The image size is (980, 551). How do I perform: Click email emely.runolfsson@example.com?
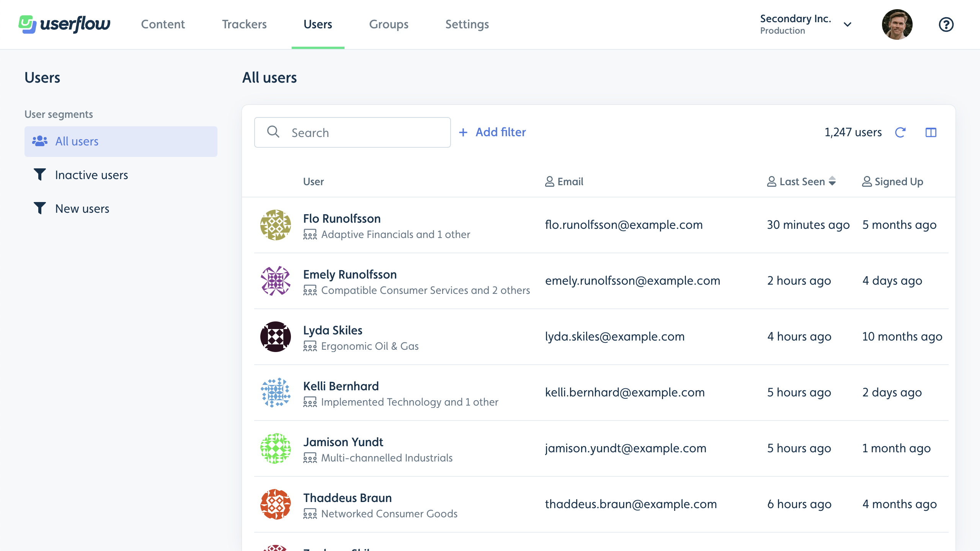click(x=632, y=281)
